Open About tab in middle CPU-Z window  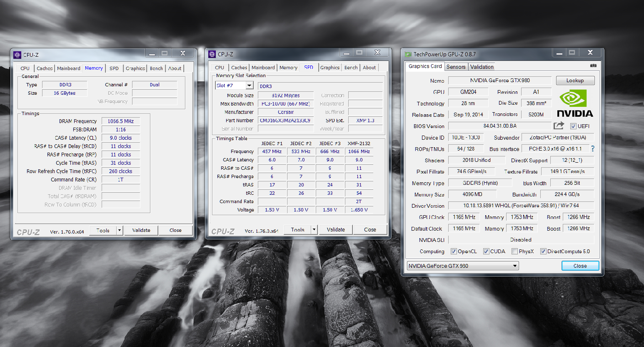click(369, 68)
